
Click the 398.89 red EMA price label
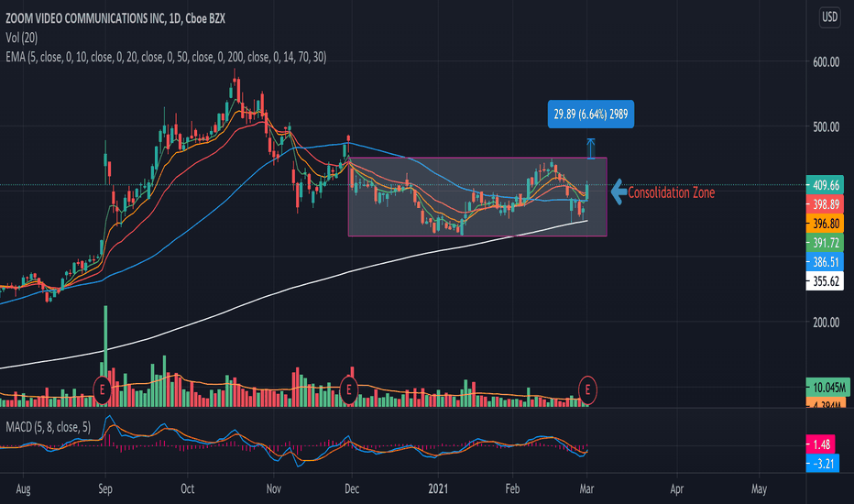(825, 204)
